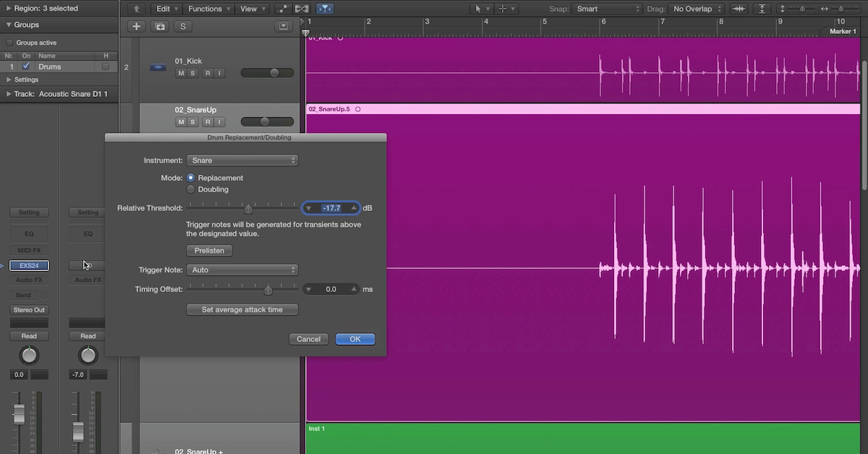Click the 01_Kick track volume slider
Image resolution: width=868 pixels, height=454 pixels.
(267, 73)
